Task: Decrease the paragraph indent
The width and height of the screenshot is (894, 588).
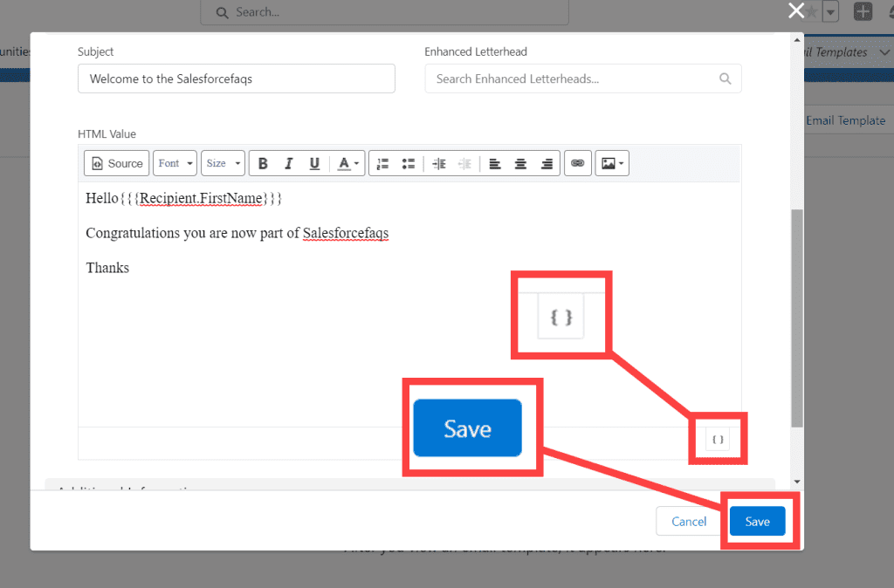Action: (464, 163)
